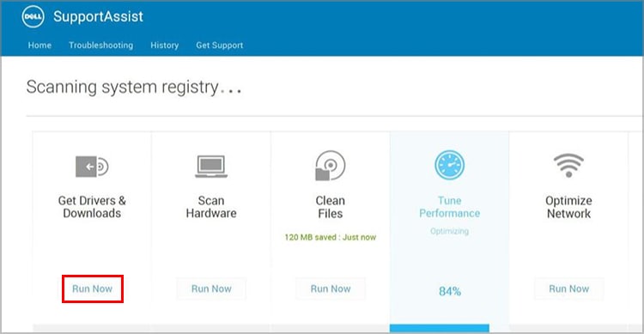The image size is (644, 334).
Task: Click the Scan Hardware laptop icon
Action: pyautogui.click(x=211, y=167)
